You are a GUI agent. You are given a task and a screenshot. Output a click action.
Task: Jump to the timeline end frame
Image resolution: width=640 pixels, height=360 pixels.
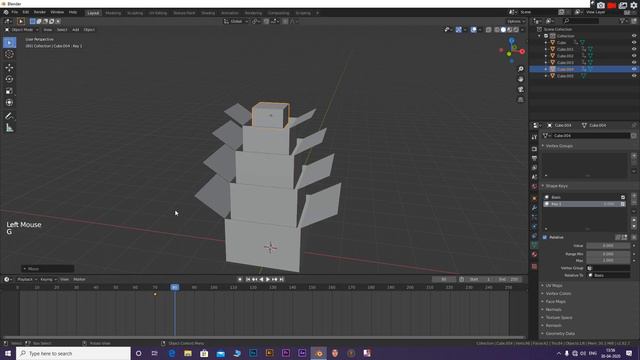[281, 280]
